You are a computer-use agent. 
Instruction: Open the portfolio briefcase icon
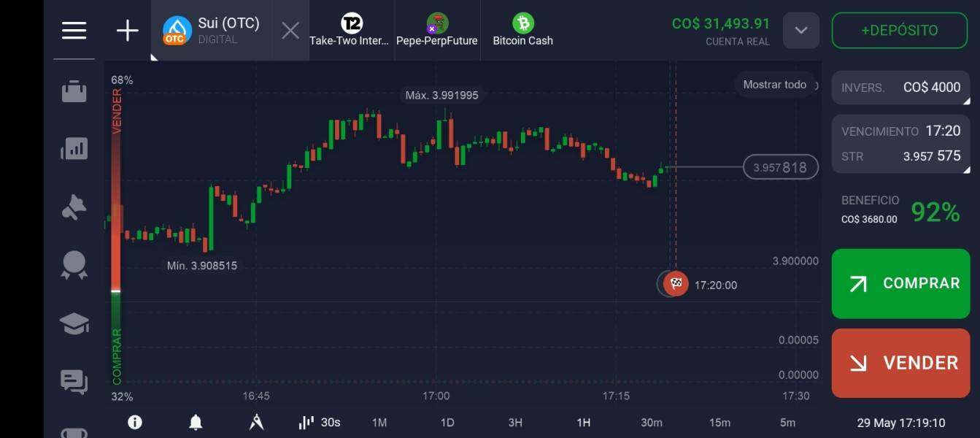74,91
